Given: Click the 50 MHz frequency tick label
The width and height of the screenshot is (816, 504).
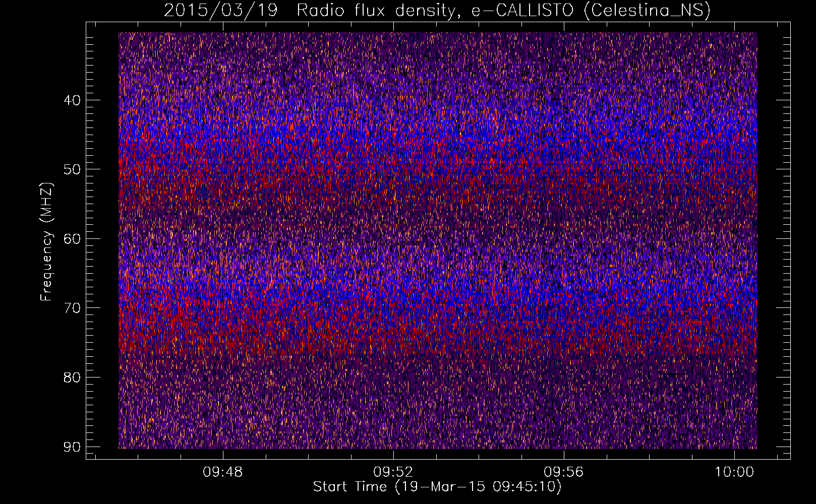Looking at the screenshot, I should point(72,169).
